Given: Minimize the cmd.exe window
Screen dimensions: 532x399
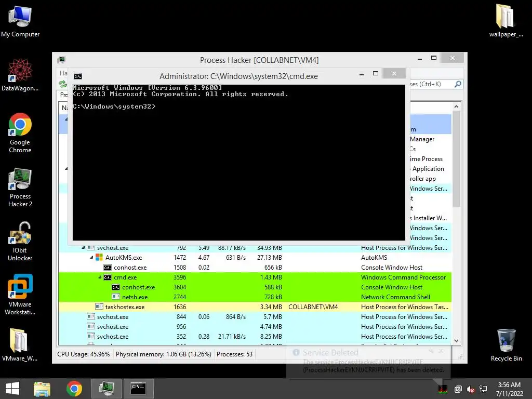Looking at the screenshot, I should point(362,74).
